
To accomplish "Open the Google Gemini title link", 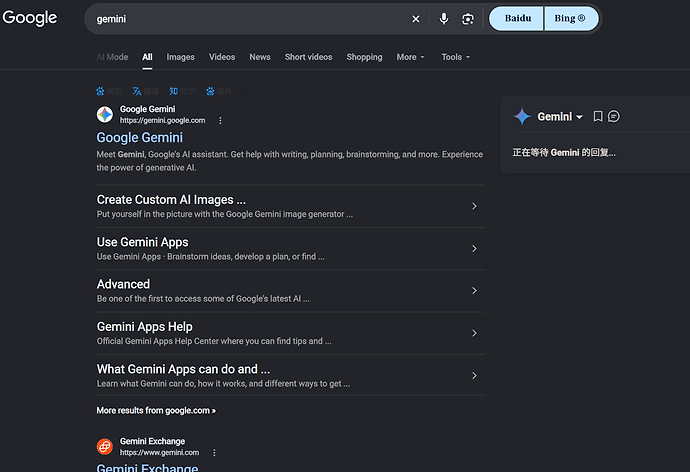I will 139,138.
